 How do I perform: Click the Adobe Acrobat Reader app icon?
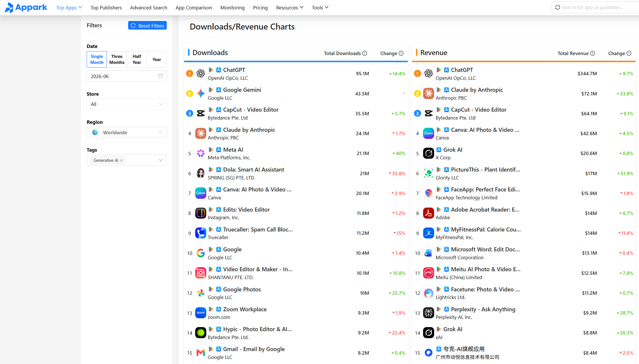[x=428, y=213]
